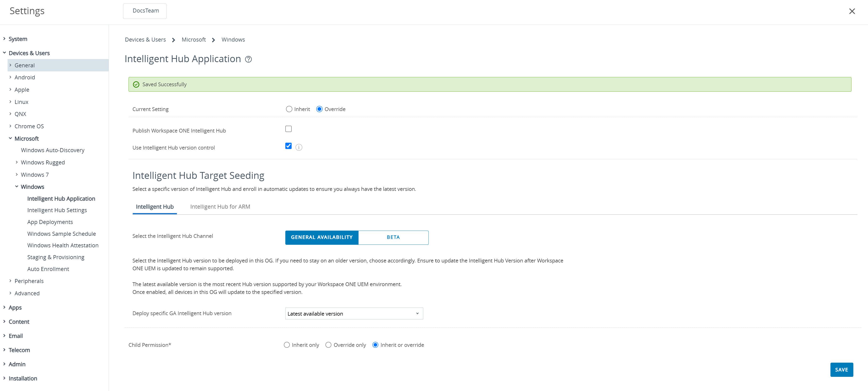Expand the Email section
868x391 pixels.
pos(4,336)
